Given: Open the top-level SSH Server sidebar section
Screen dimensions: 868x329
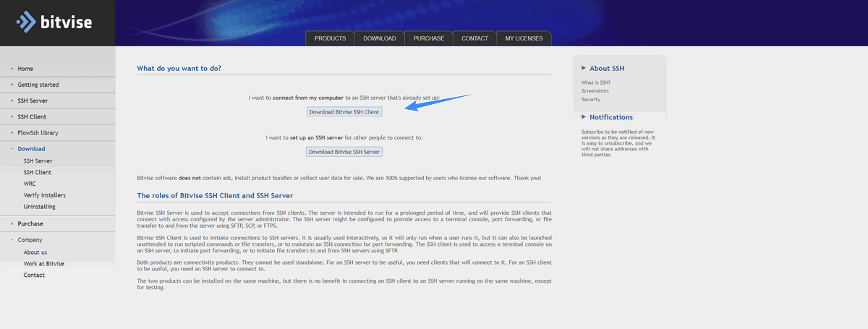Looking at the screenshot, I should click(33, 101).
